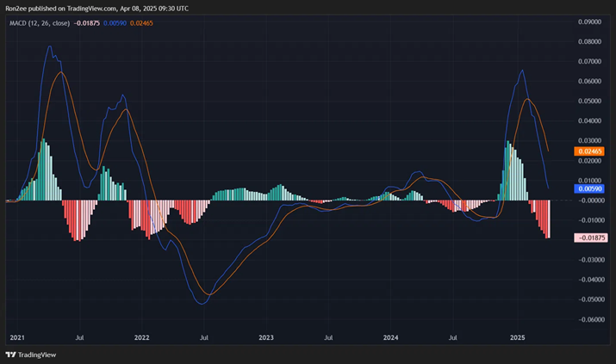Click the -0.06000 tick on value axis
This screenshot has width=616, height=364.
coord(588,319)
